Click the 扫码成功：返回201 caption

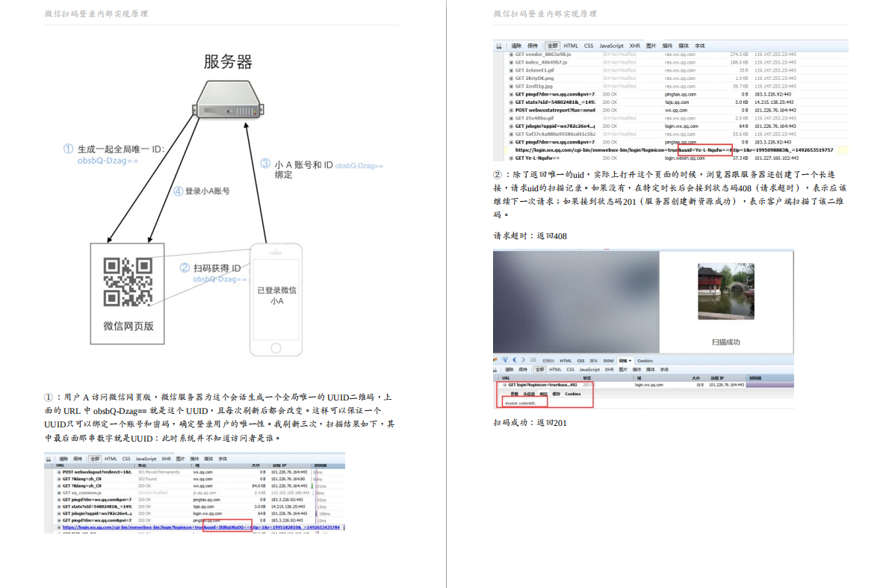click(x=530, y=422)
